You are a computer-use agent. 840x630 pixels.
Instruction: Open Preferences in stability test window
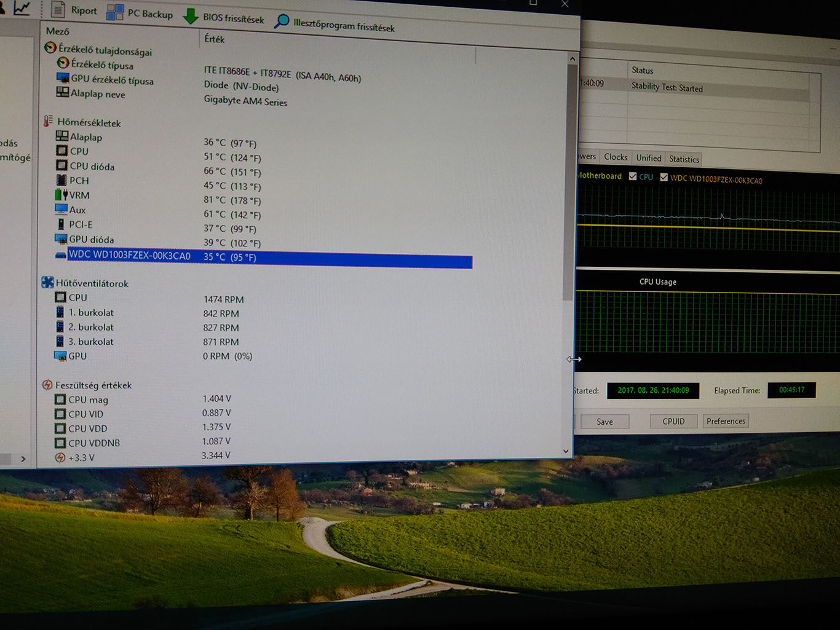click(x=726, y=421)
